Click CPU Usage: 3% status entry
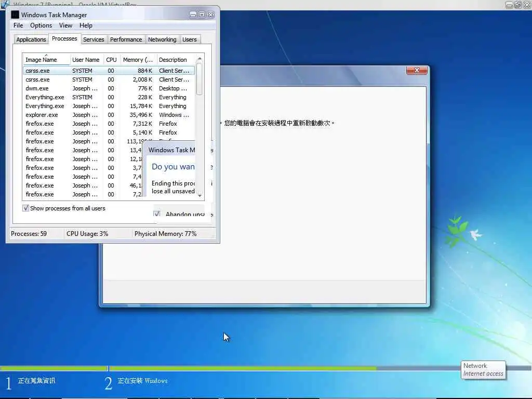The image size is (532, 399). 87,234
